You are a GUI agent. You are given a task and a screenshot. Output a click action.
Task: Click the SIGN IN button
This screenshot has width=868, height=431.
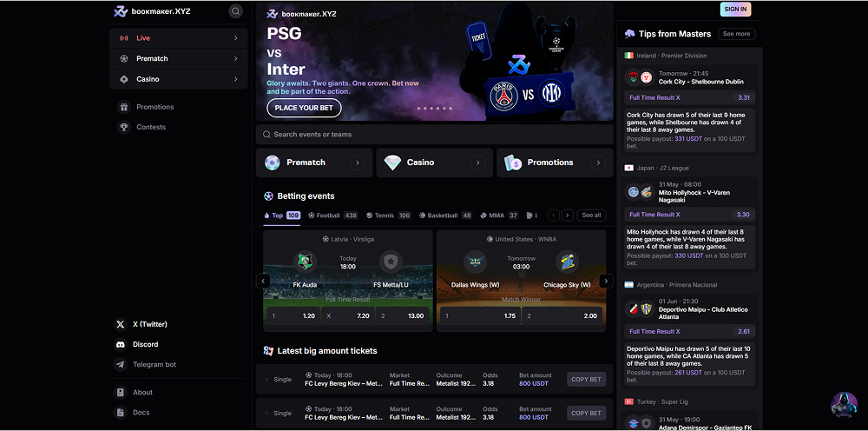pos(735,10)
